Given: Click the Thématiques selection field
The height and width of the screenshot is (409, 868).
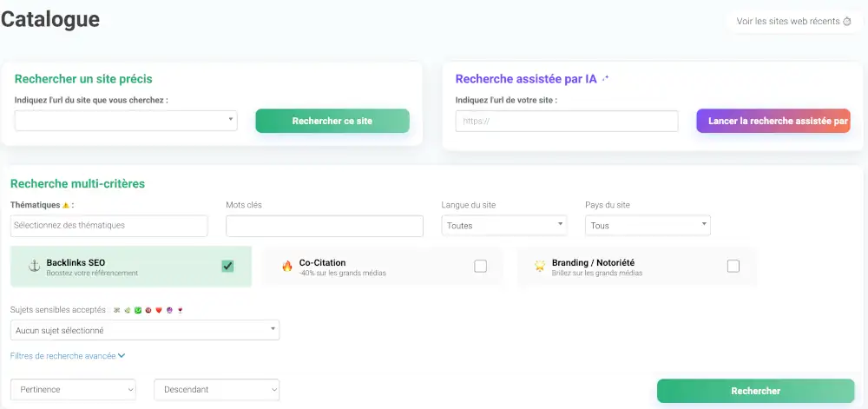Looking at the screenshot, I should pos(108,225).
